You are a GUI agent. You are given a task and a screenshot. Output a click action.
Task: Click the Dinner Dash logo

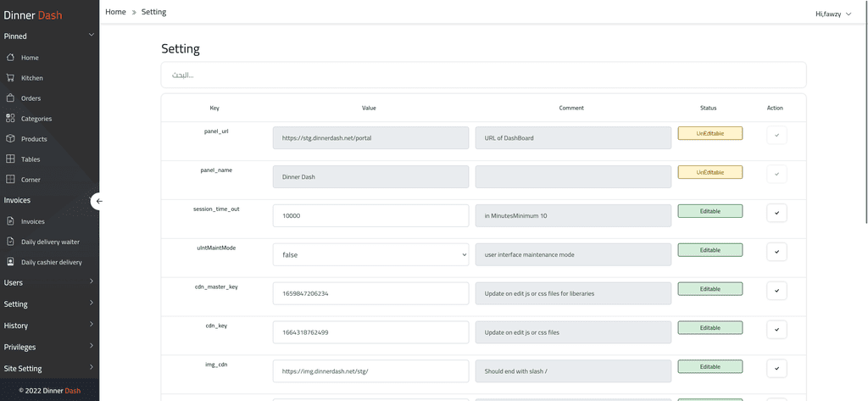33,15
